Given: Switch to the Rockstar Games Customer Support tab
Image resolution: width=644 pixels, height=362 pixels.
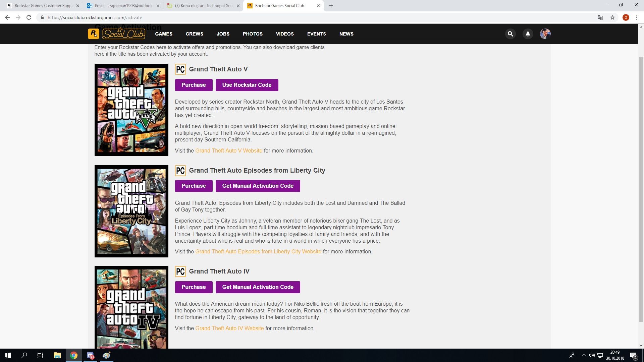Looking at the screenshot, I should pos(43,6).
